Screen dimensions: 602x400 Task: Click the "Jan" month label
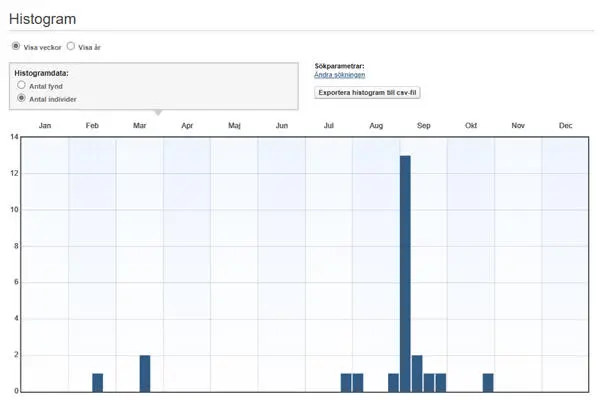point(44,125)
